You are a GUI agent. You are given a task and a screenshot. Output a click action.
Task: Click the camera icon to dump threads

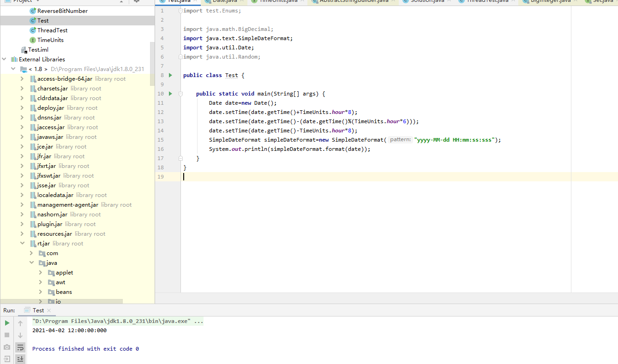coord(7,347)
